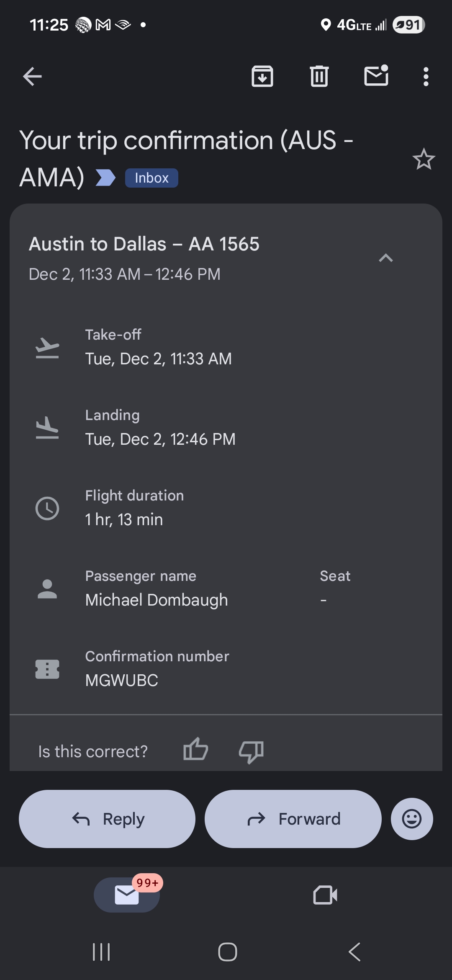The height and width of the screenshot is (980, 452).
Task: Forward the trip confirmation email
Action: (x=293, y=819)
